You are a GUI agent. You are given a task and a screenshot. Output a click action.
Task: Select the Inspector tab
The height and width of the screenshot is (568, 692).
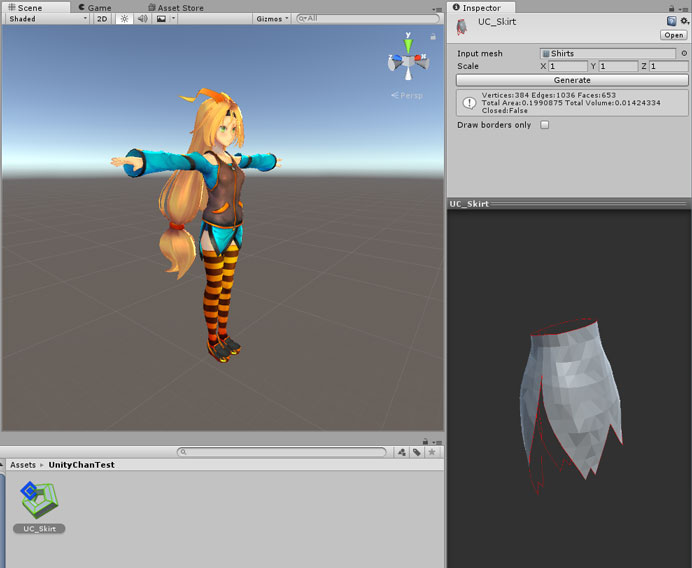click(481, 8)
